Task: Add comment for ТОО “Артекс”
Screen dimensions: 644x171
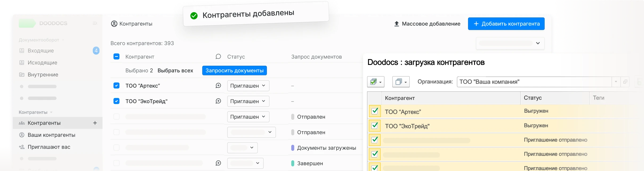Action: [218, 85]
